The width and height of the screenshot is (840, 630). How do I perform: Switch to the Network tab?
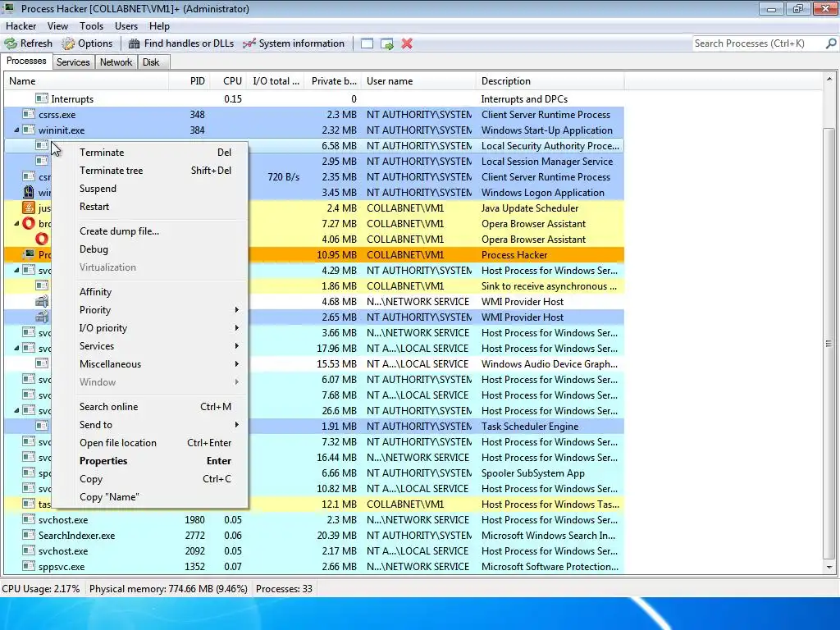click(116, 62)
